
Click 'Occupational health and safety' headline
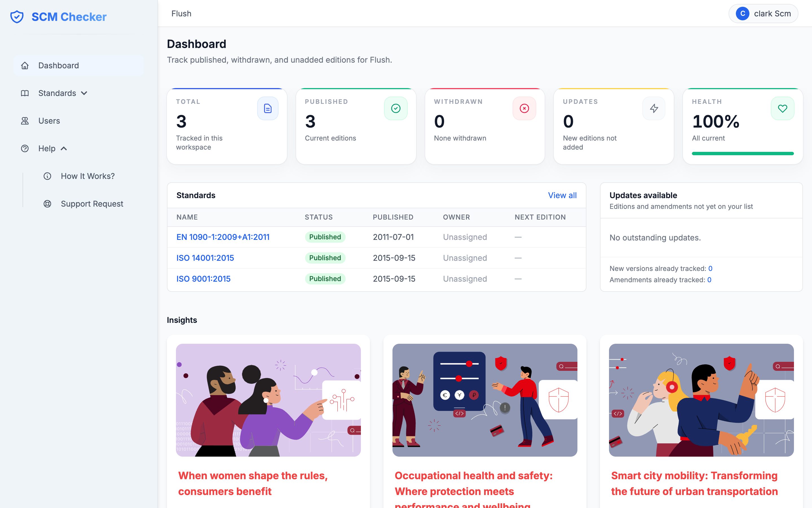[x=473, y=489]
